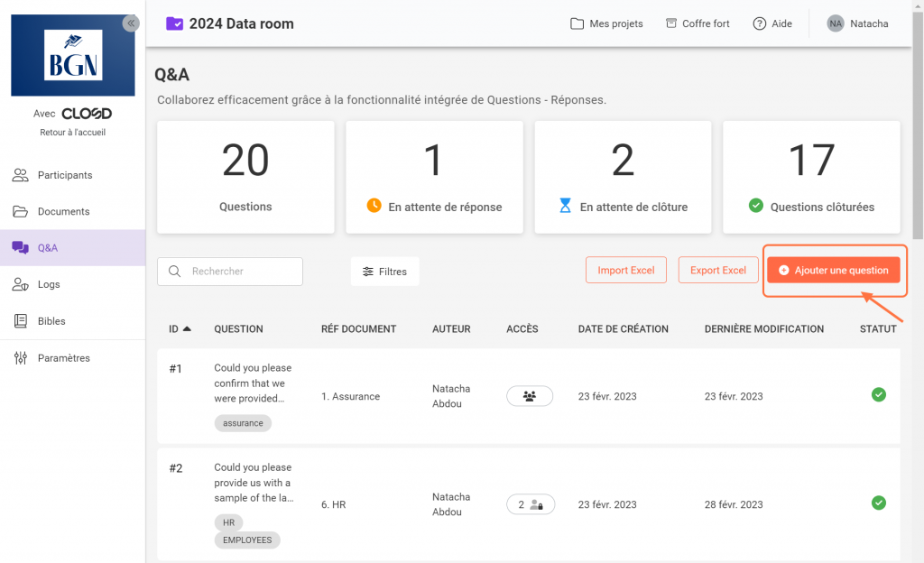Viewport: 924px width, 563px height.
Task: Click the green closed status icon for question #1
Action: coord(878,395)
